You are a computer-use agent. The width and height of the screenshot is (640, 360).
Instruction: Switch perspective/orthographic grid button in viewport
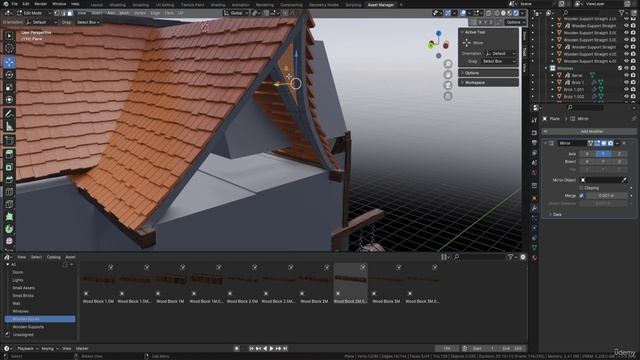pos(448,96)
